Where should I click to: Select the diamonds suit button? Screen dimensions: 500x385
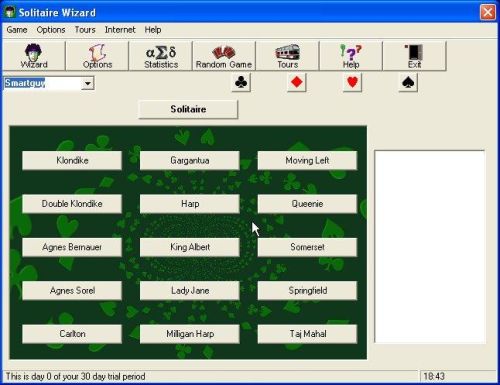point(297,82)
